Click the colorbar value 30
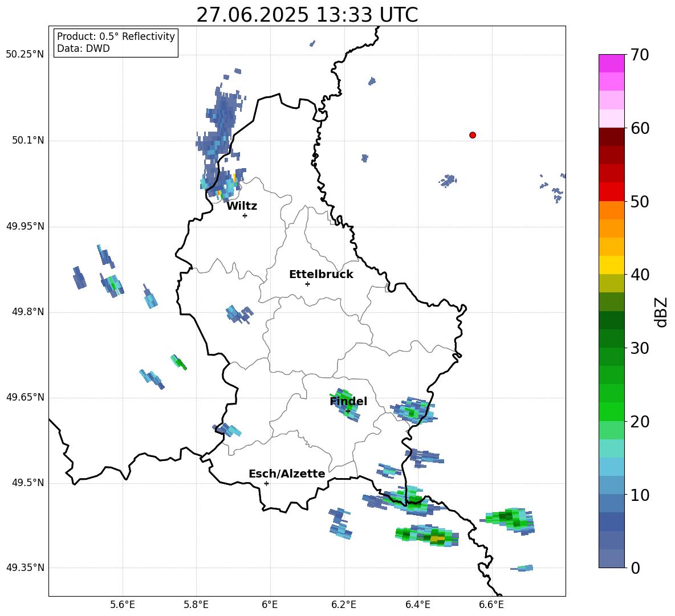The width and height of the screenshot is (675, 616). [x=640, y=348]
